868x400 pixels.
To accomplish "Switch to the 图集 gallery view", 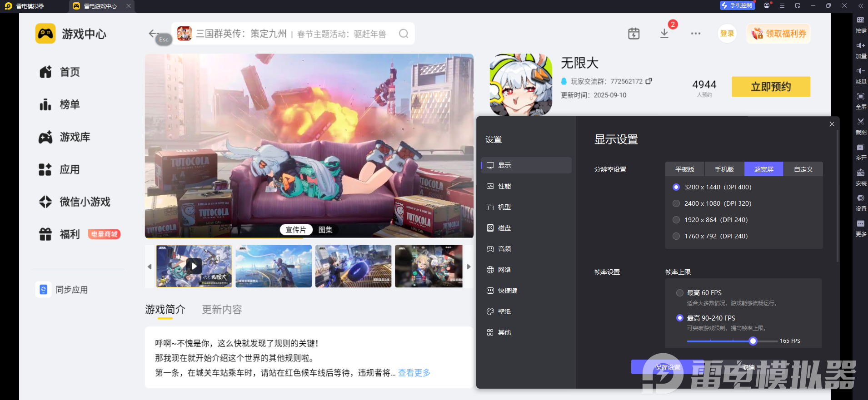I will 325,230.
